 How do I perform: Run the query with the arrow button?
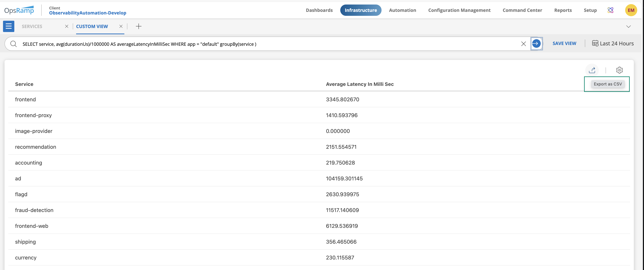click(536, 44)
